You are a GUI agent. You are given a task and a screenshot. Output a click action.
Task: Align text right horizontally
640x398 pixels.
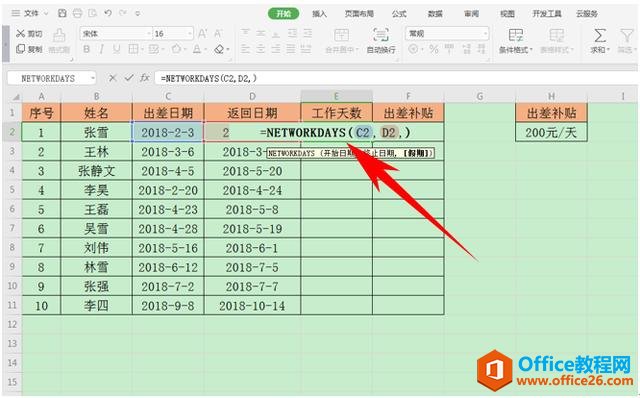(276, 49)
